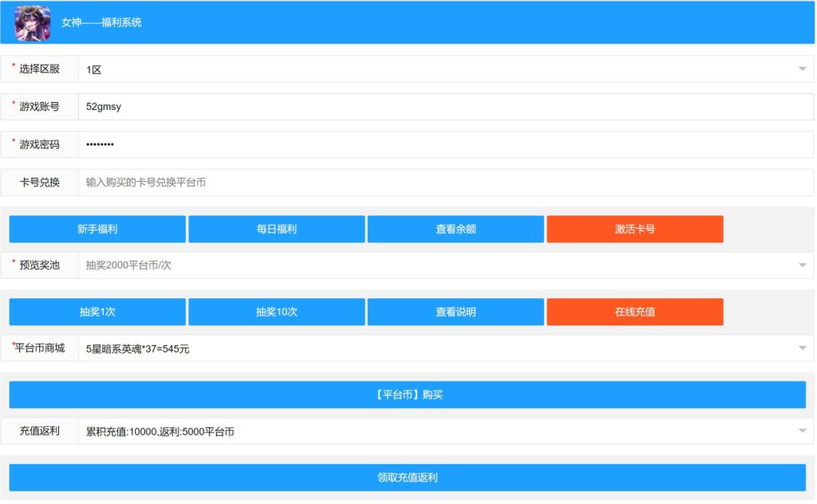Click the dropdown arrow in 充值返利 row
The height and width of the screenshot is (504, 817).
click(x=803, y=431)
